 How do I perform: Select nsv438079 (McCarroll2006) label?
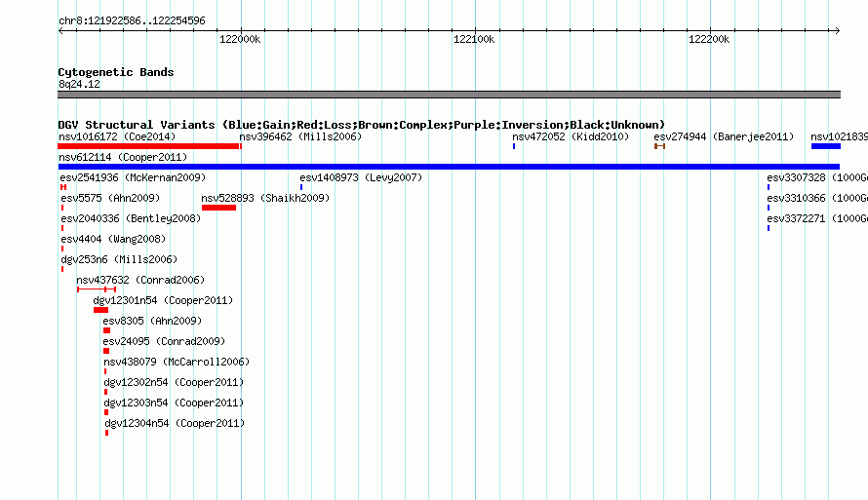[177, 362]
